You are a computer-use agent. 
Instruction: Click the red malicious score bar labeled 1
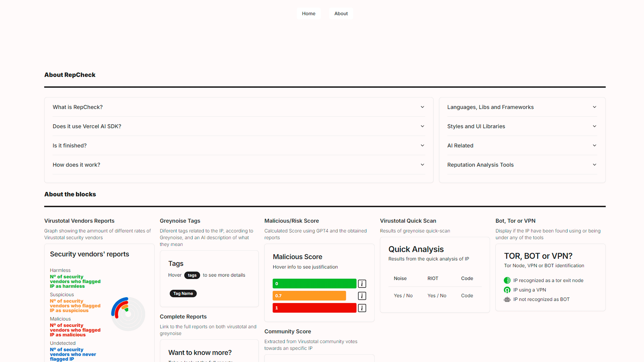click(314, 308)
